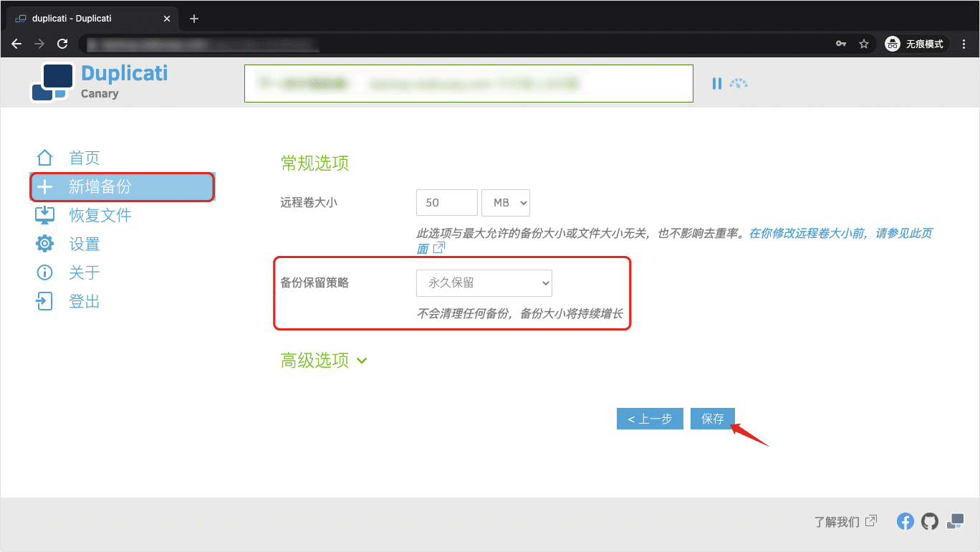Click the Canary version label
This screenshot has width=980, height=552.
(x=100, y=93)
